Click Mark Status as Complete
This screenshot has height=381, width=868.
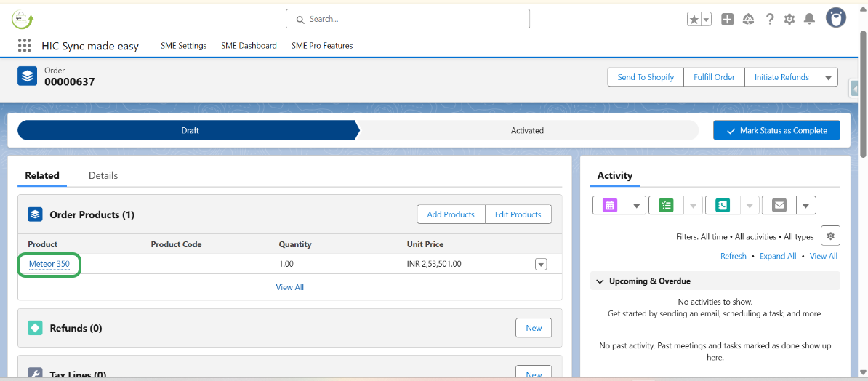click(x=776, y=131)
